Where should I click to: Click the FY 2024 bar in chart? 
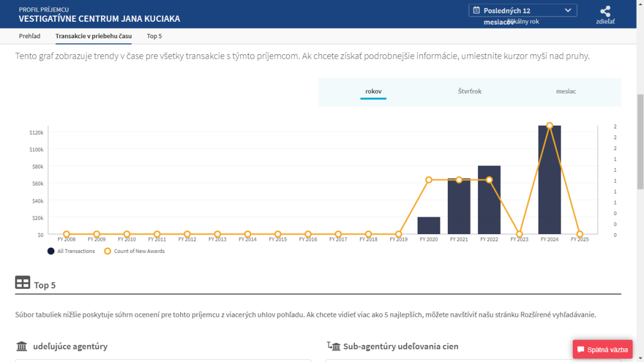549,180
